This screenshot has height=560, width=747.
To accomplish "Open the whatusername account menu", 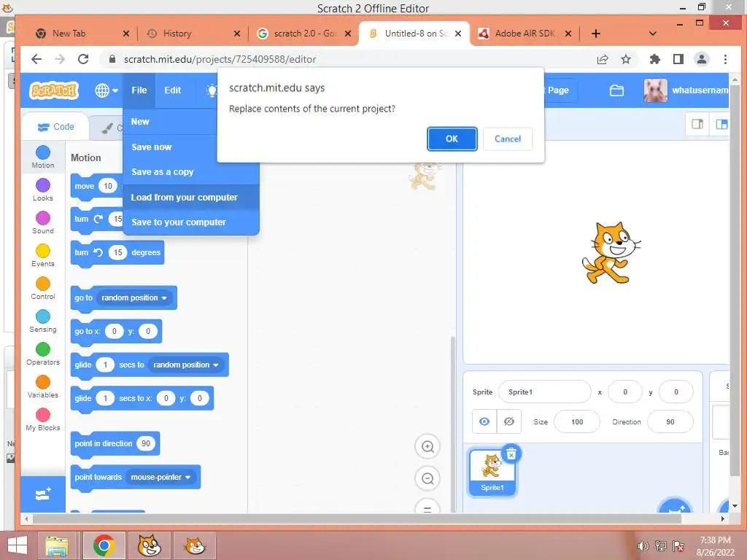I will pyautogui.click(x=700, y=90).
